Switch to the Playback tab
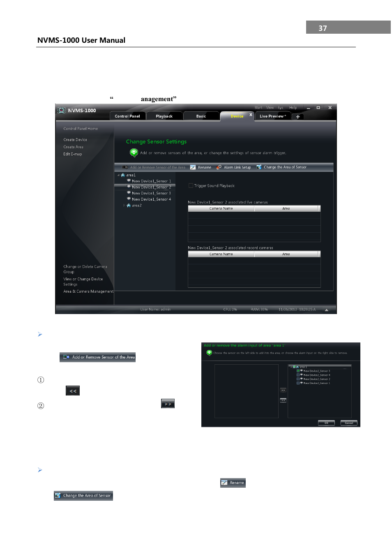Image resolution: width=392 pixels, height=555 pixels. pos(164,116)
